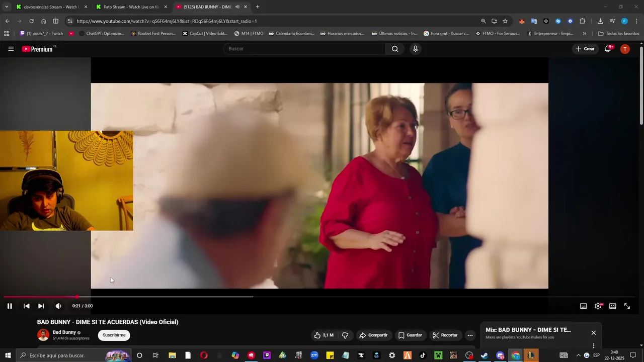Open the CapCut Video Edit bookmark
Screen dimensions: 644x362
(205, 34)
